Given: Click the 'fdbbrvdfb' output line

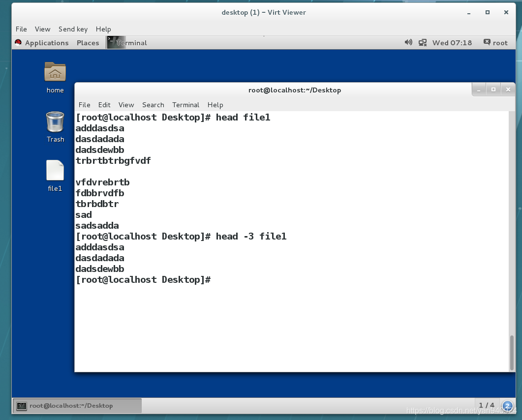Looking at the screenshot, I should click(100, 193).
